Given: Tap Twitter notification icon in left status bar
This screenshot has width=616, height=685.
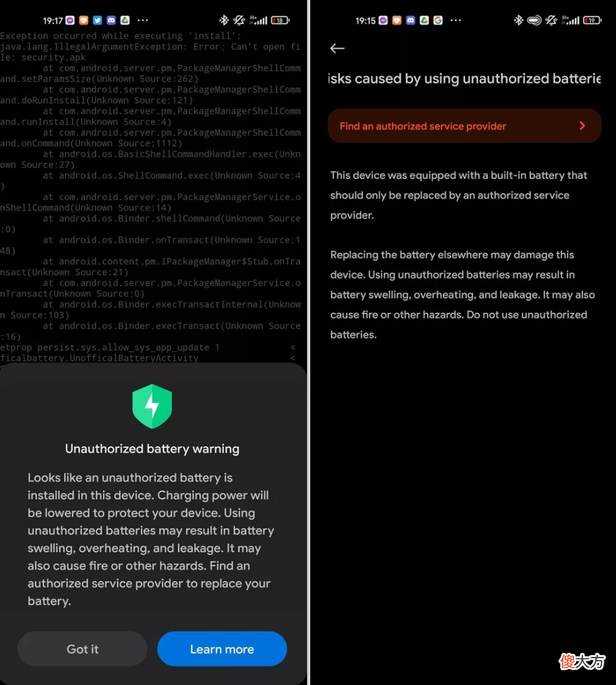Looking at the screenshot, I should [97, 20].
